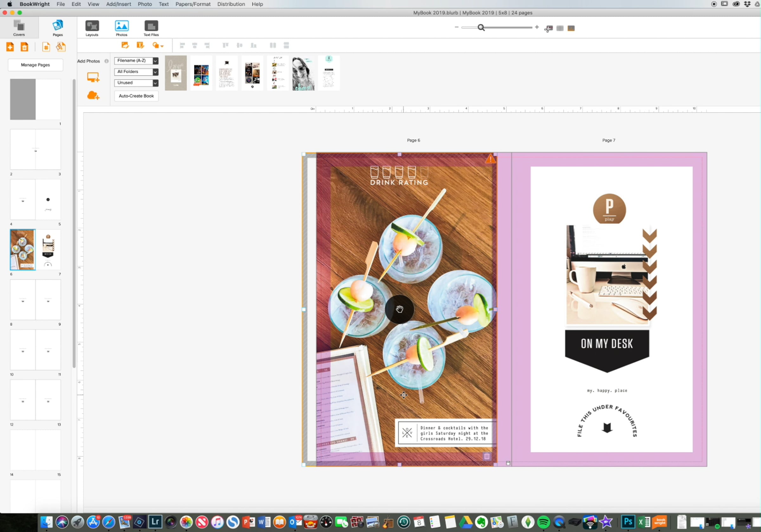Open Lightroom from the Dock
This screenshot has height=532, width=761.
click(155, 522)
